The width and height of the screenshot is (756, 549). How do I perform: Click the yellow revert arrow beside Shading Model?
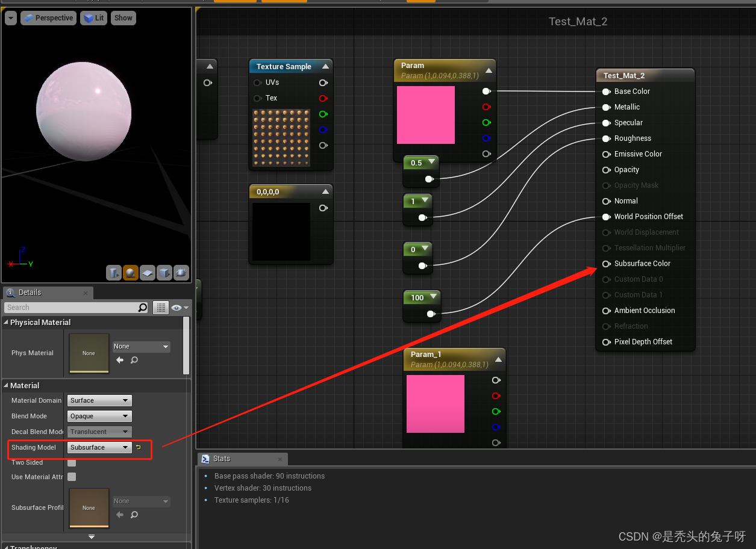coord(137,447)
